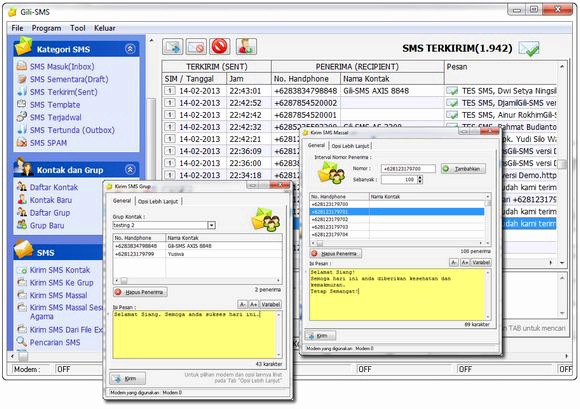Viewport: 580px width, 409px height.
Task: Click the Sebanyak spinner arrows
Action: (420, 180)
